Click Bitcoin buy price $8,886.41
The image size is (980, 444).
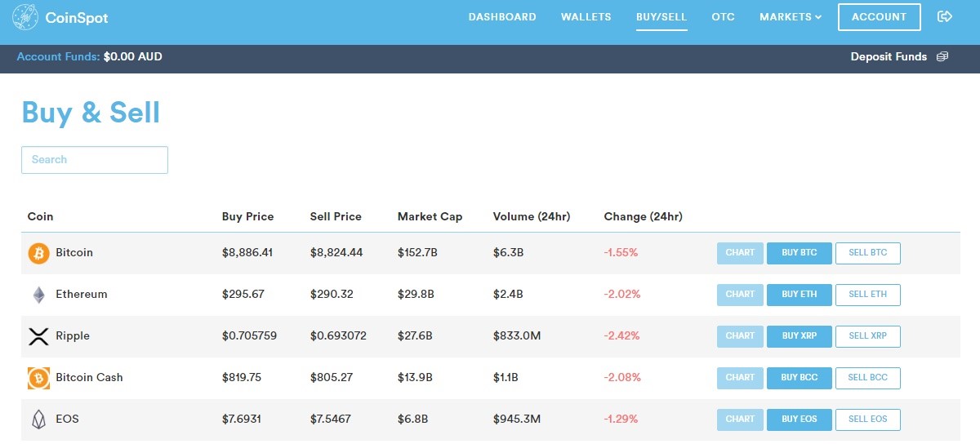click(247, 253)
